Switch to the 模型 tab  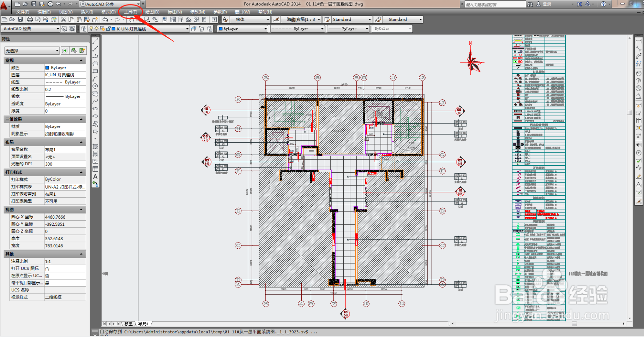[x=128, y=324]
